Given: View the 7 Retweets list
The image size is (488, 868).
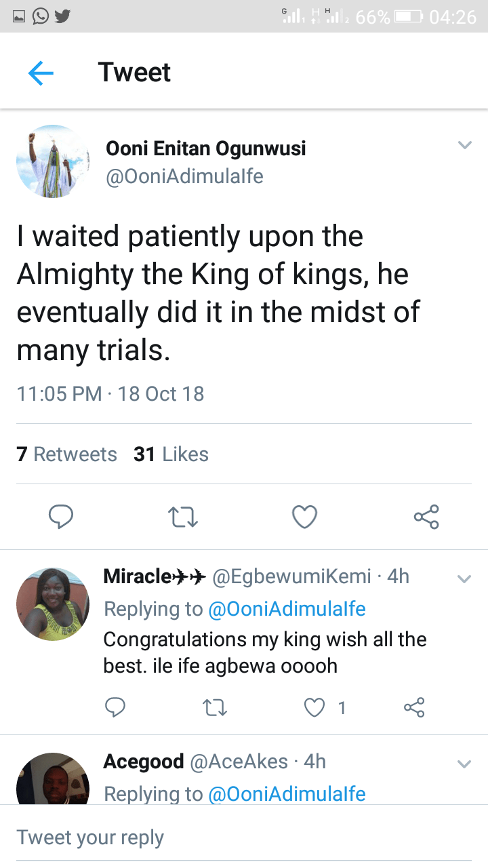Looking at the screenshot, I should tap(66, 454).
